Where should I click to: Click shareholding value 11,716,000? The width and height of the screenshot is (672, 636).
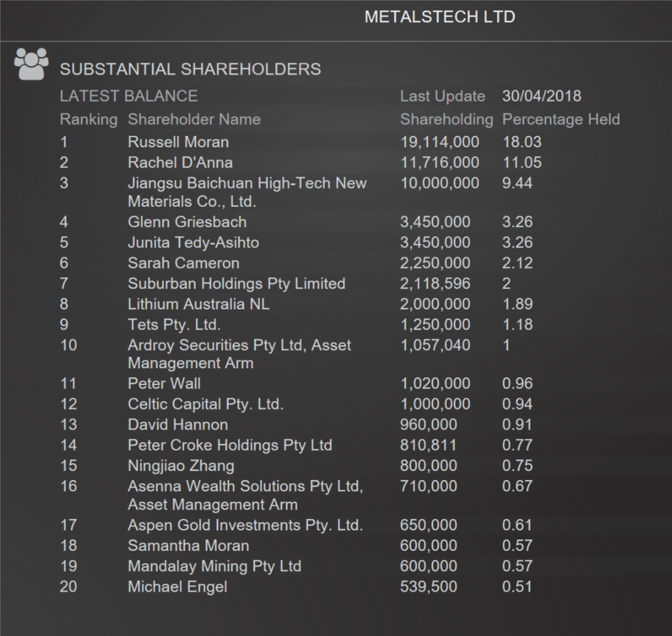pyautogui.click(x=440, y=163)
